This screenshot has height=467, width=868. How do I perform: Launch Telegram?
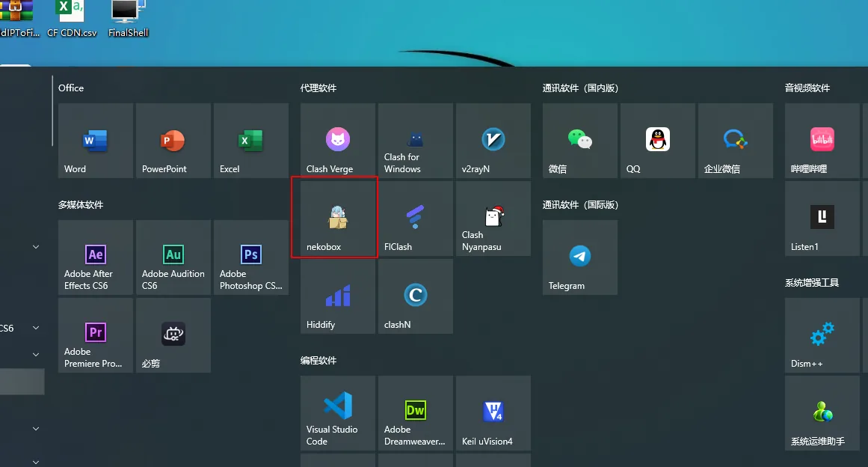coord(580,257)
